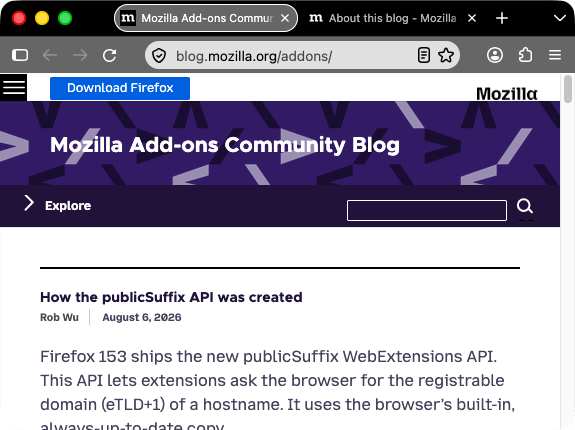Bookmark this page with the star
575x430 pixels.
click(x=446, y=56)
